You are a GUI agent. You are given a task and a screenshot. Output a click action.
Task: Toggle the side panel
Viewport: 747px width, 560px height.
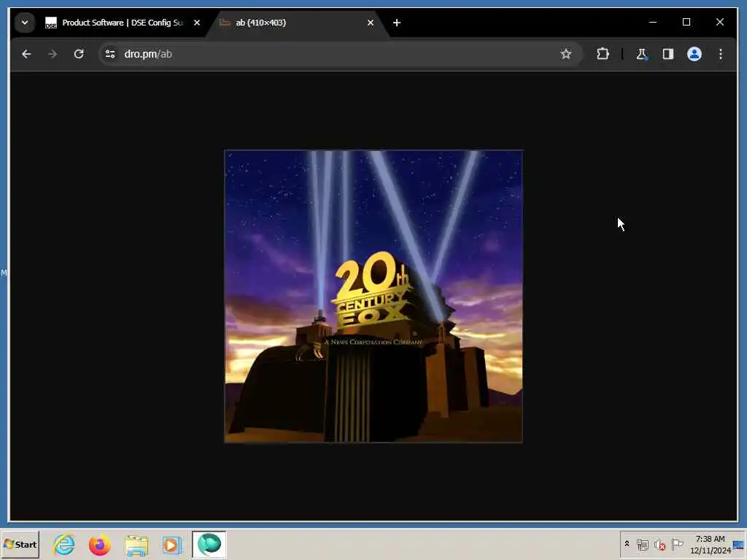(668, 54)
